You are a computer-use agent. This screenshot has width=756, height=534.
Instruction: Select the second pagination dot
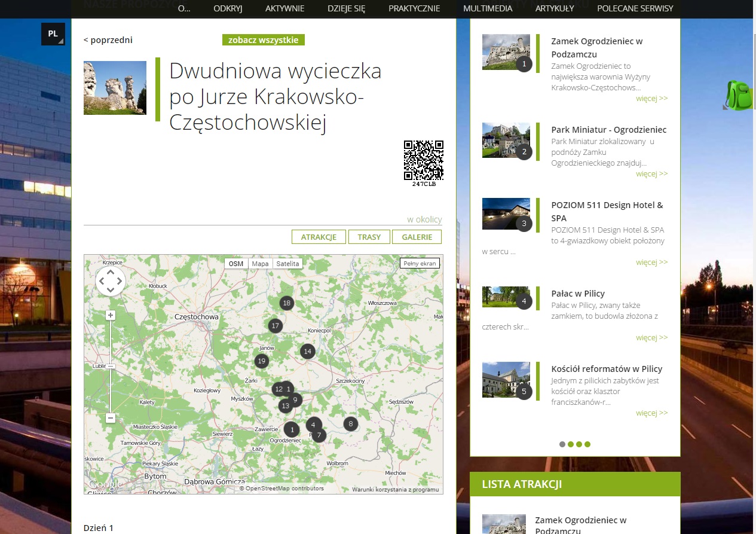tap(571, 444)
